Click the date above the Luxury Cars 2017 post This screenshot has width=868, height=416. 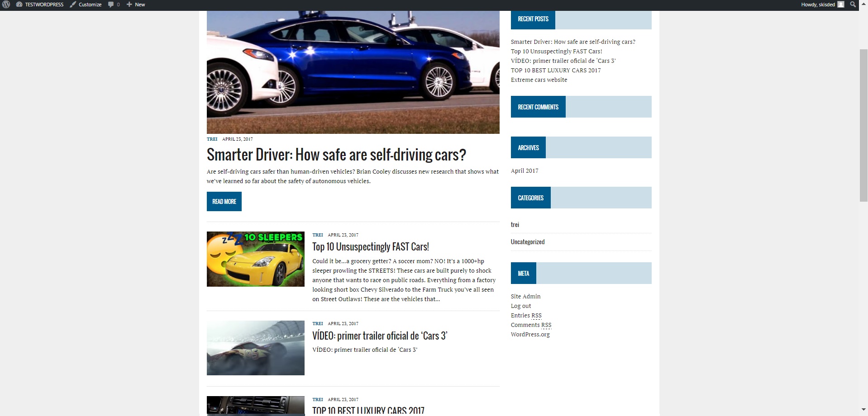tap(343, 400)
